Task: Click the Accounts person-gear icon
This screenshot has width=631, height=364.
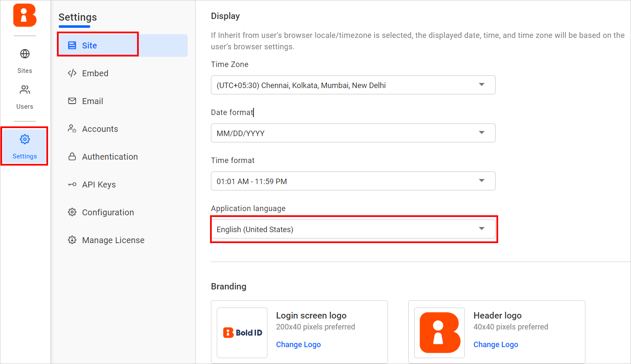Action: (x=72, y=129)
